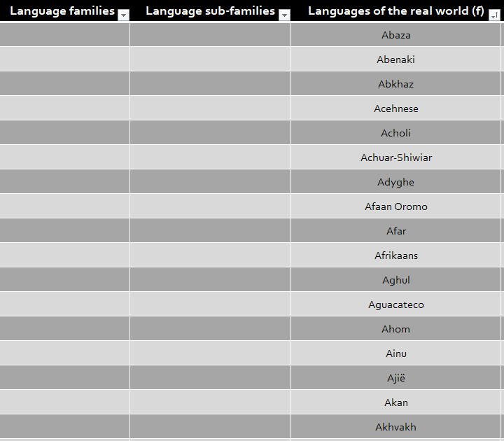The height and width of the screenshot is (441, 504).
Task: Select the Language families header cell
Action: [64, 11]
